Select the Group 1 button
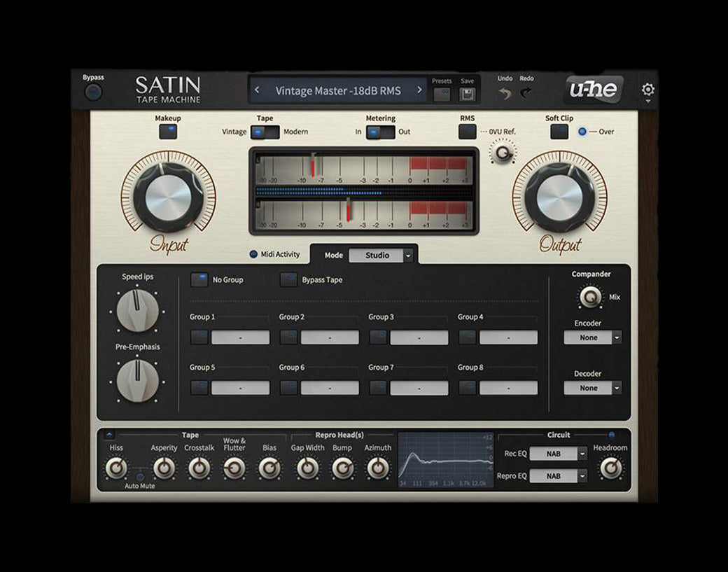 199,337
